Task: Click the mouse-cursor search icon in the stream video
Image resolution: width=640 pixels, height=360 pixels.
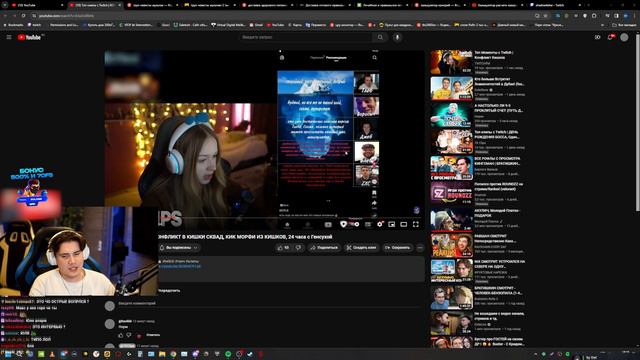Action: pyautogui.click(x=374, y=58)
